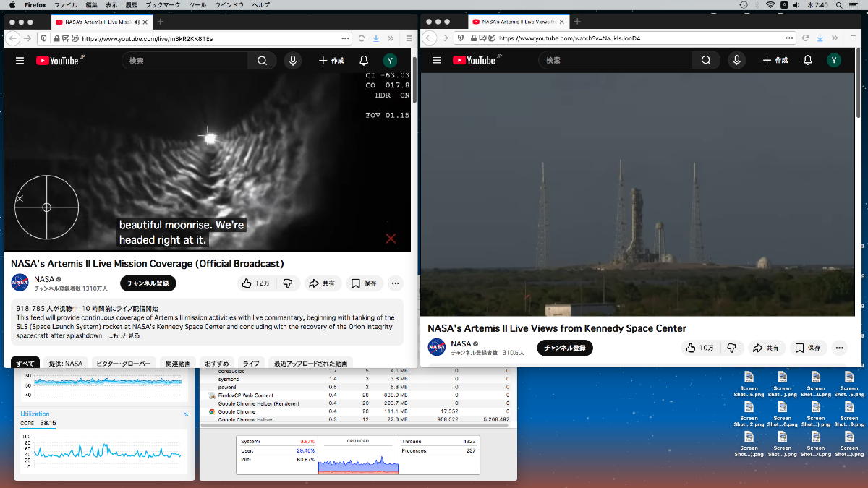Start voice search in right YouTube window
Image resolution: width=868 pixels, height=488 pixels.
tap(737, 61)
